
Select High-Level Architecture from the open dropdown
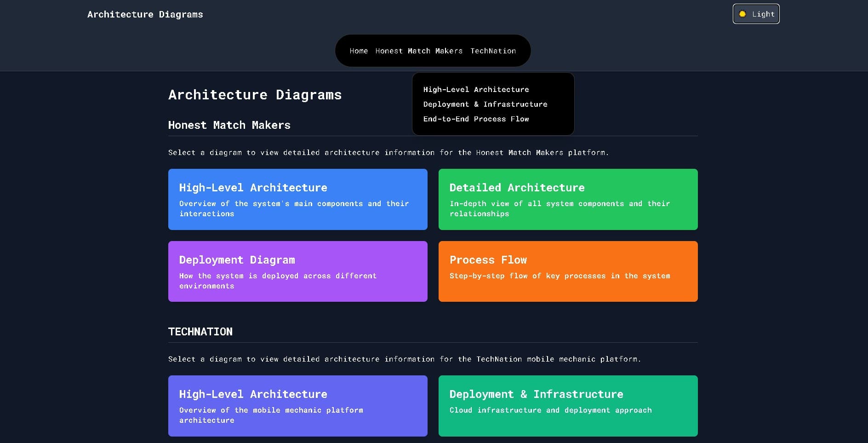click(476, 89)
